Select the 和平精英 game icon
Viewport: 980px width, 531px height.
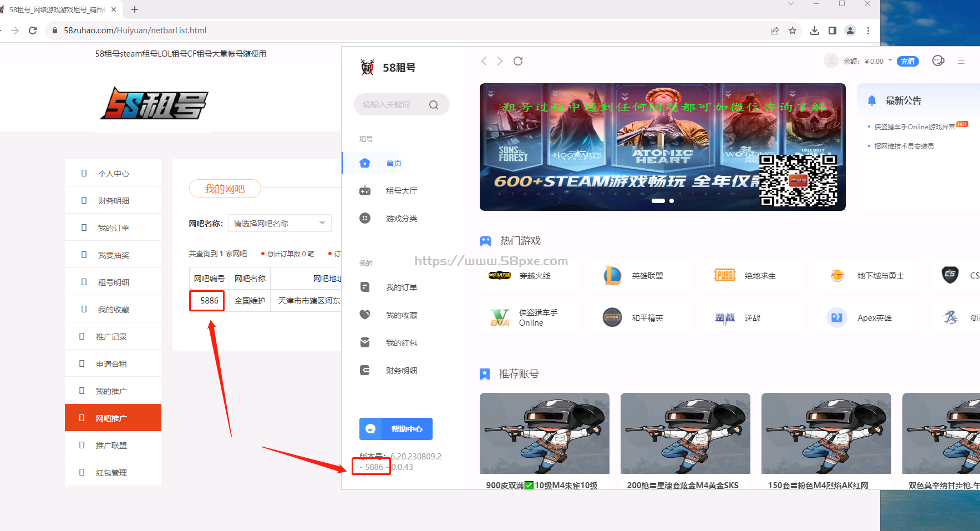(612, 317)
